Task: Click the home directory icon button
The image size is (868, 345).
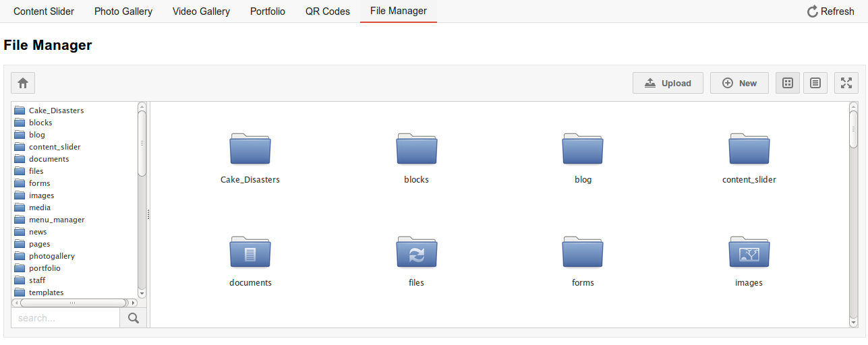Action: 23,83
